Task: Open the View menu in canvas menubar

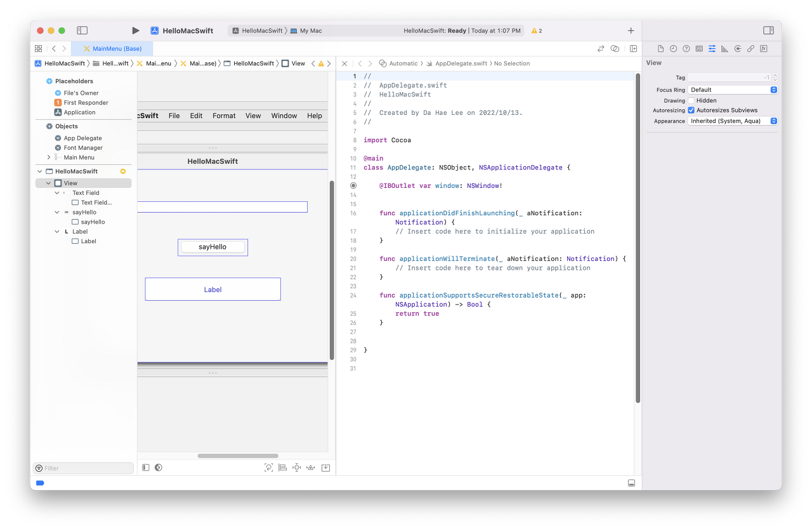Action: pyautogui.click(x=253, y=116)
